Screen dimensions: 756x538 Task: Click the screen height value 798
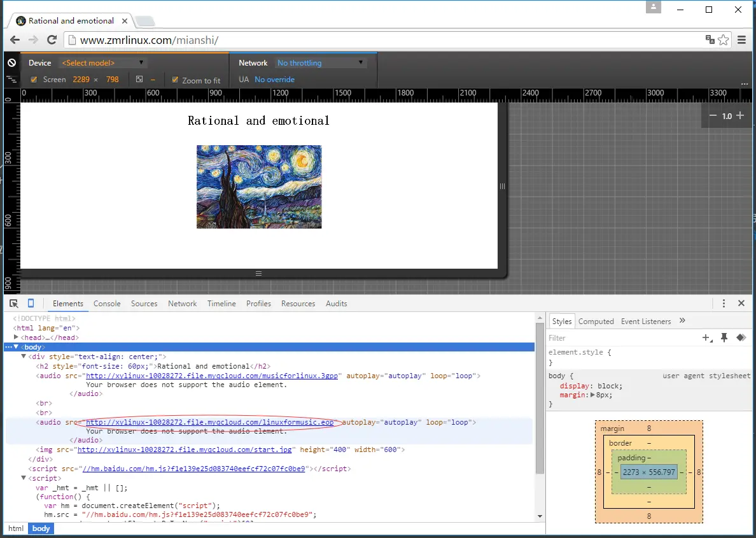(113, 80)
